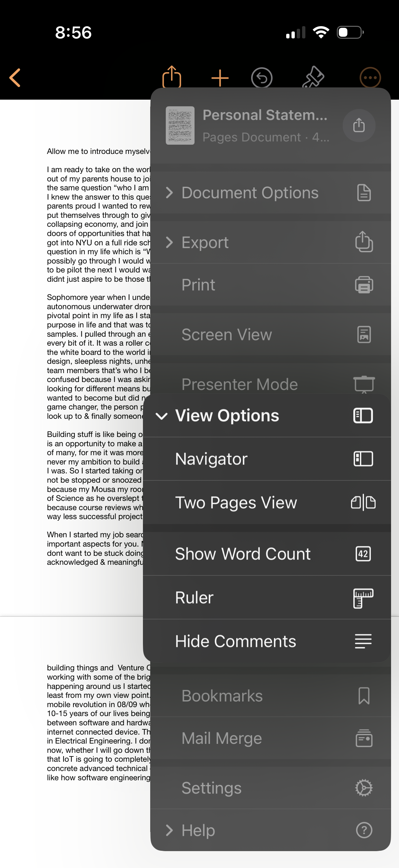Tap share button beside Personal Statement title
This screenshot has width=399, height=868.
click(359, 125)
